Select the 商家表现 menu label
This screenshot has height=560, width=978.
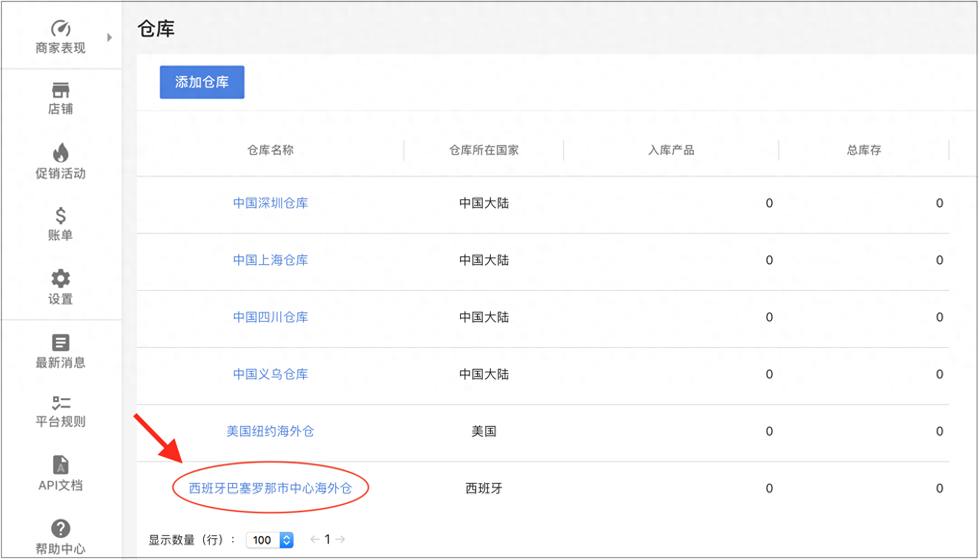click(60, 48)
